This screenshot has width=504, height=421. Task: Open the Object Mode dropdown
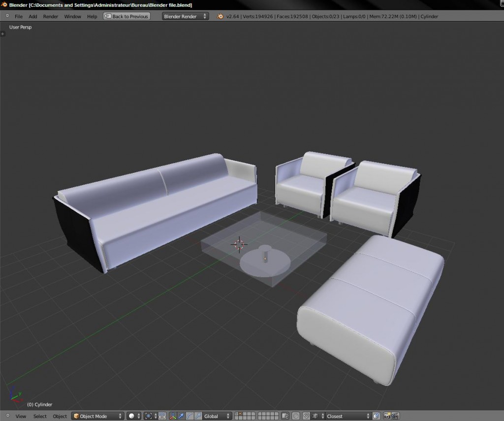[97, 416]
